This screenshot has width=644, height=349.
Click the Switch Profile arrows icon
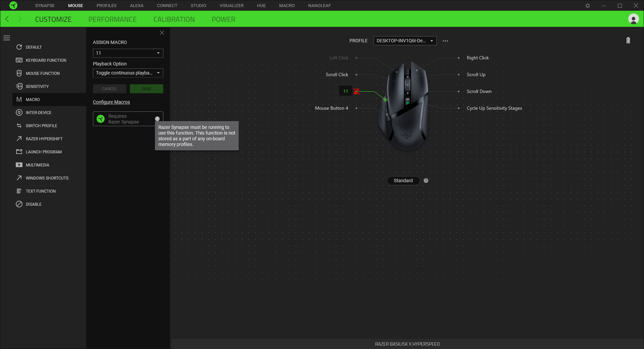click(x=19, y=126)
